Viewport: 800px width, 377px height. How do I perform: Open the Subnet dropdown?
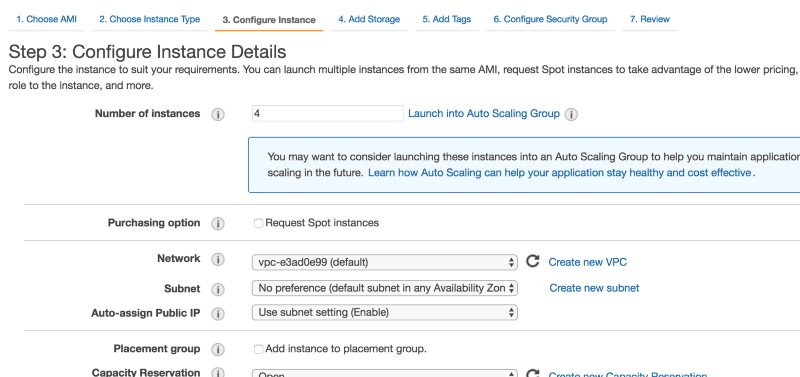coord(385,288)
